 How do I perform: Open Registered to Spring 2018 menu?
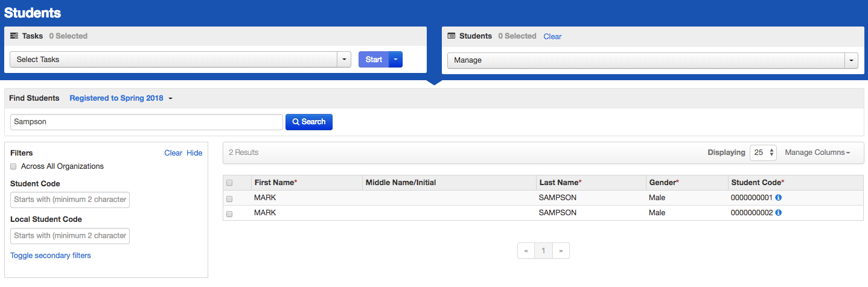click(x=121, y=98)
